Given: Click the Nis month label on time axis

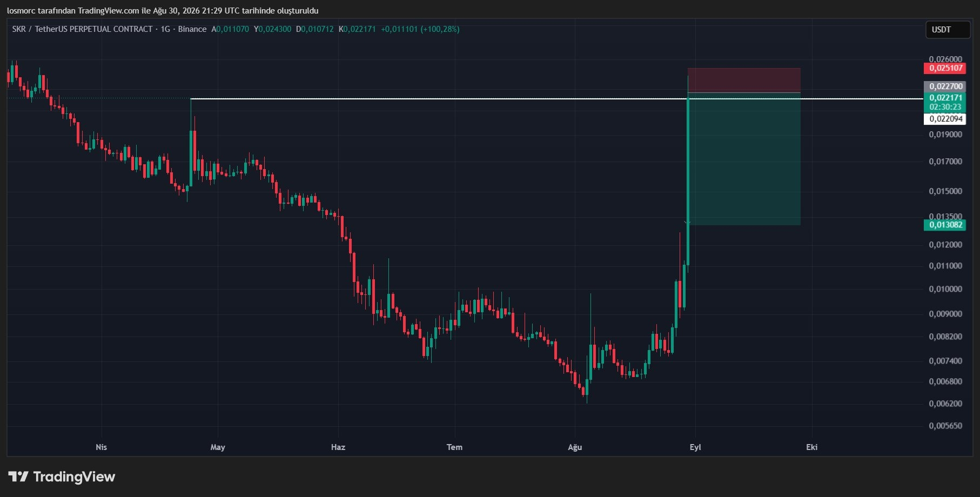Looking at the screenshot, I should (101, 447).
